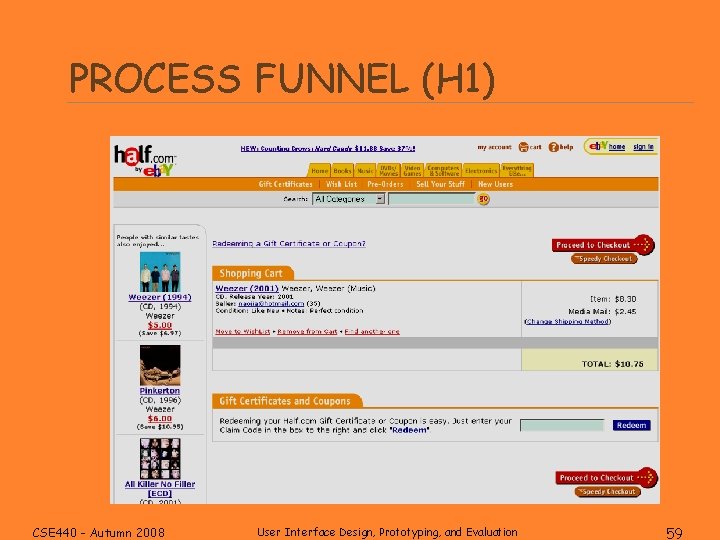The width and height of the screenshot is (720, 540).
Task: Click Change Shipping Method link
Action: click(x=568, y=321)
